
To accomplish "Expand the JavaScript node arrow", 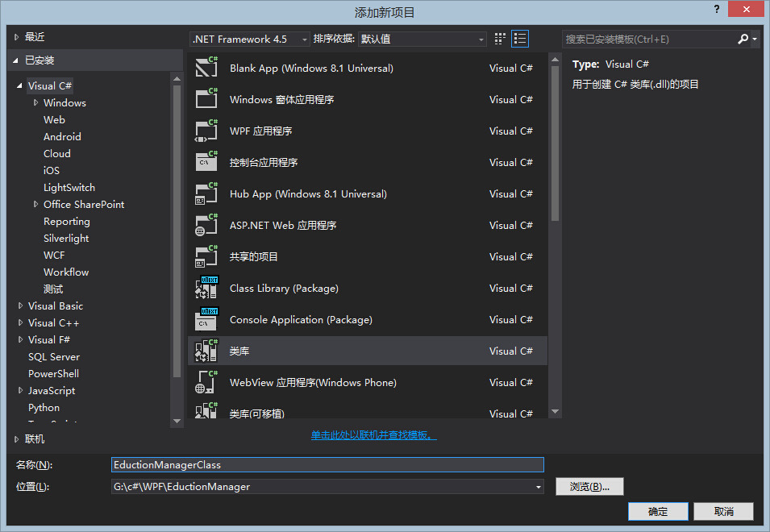I will pos(20,391).
